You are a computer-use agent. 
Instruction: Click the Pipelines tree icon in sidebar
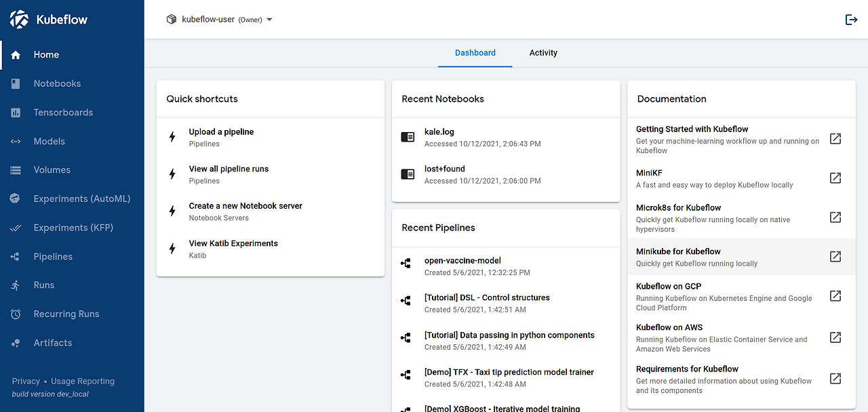click(16, 256)
